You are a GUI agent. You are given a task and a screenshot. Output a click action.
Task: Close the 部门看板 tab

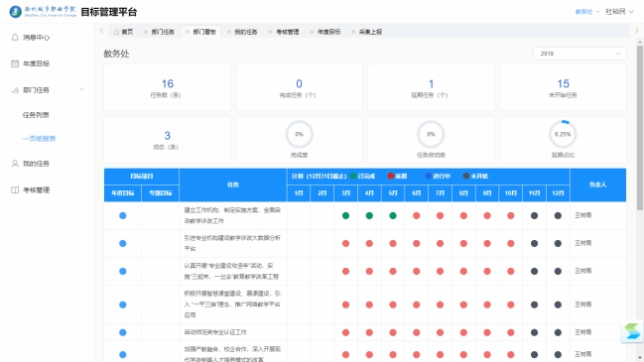tap(188, 32)
